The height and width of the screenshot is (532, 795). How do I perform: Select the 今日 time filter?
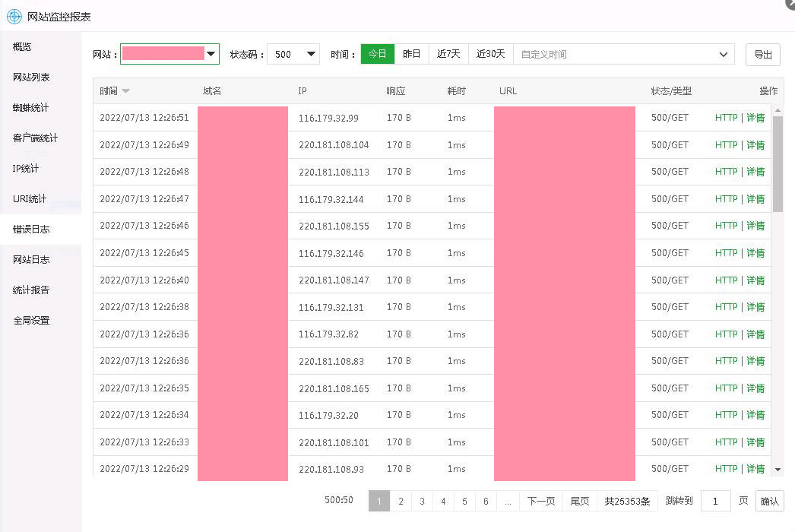tap(377, 54)
